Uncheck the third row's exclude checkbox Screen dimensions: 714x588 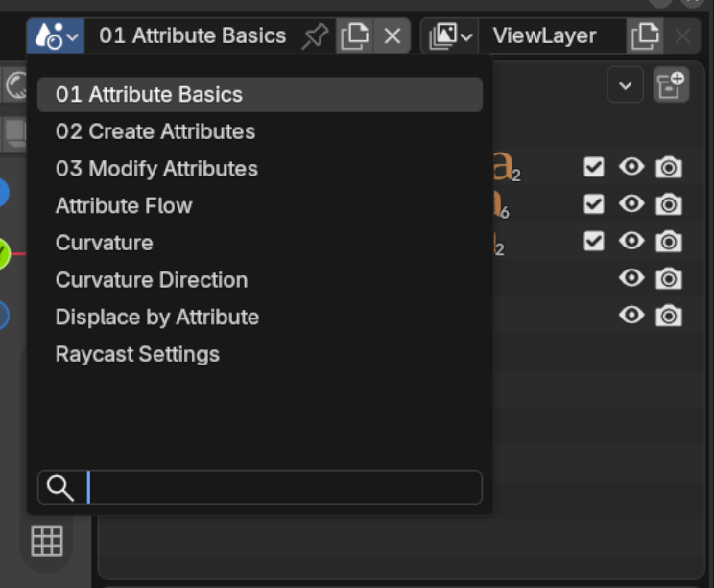click(594, 241)
